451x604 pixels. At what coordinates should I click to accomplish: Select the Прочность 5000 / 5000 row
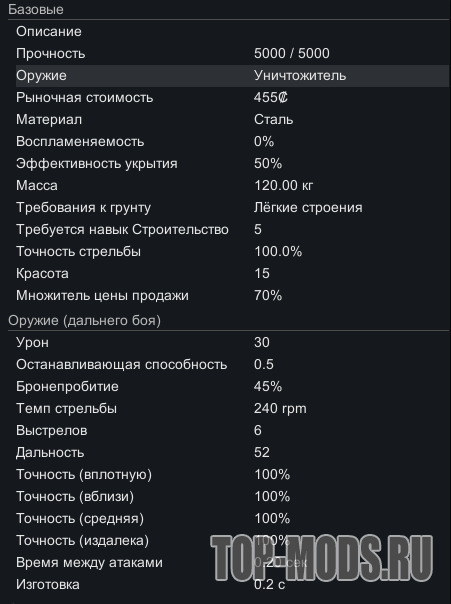point(232,54)
